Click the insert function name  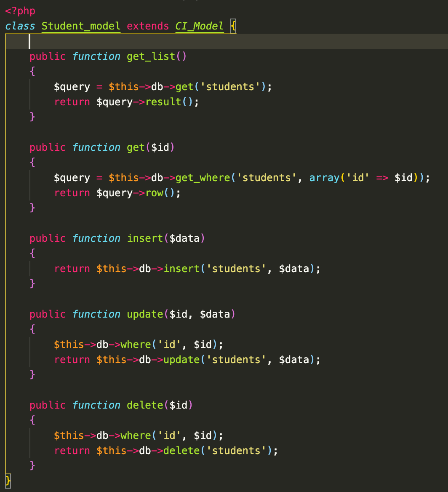point(145,238)
